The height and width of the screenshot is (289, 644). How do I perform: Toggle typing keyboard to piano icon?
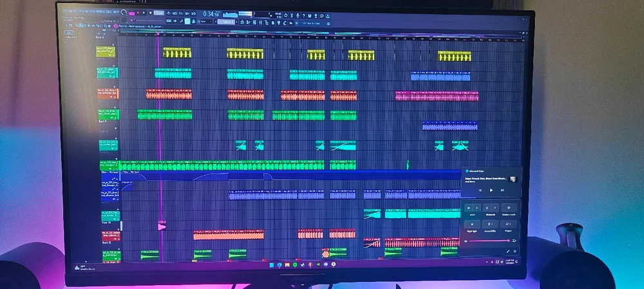click(168, 21)
